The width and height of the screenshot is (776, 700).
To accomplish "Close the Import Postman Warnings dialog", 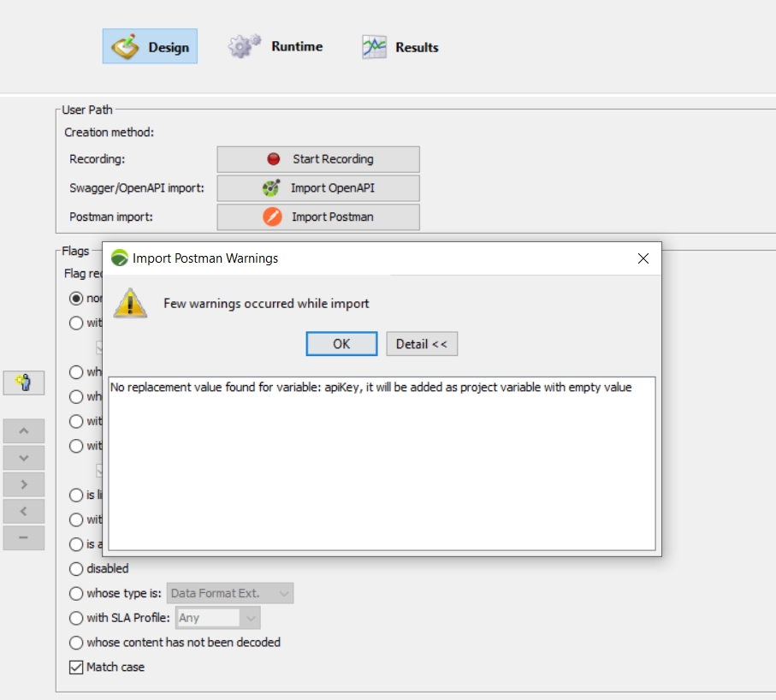I will pos(643,258).
